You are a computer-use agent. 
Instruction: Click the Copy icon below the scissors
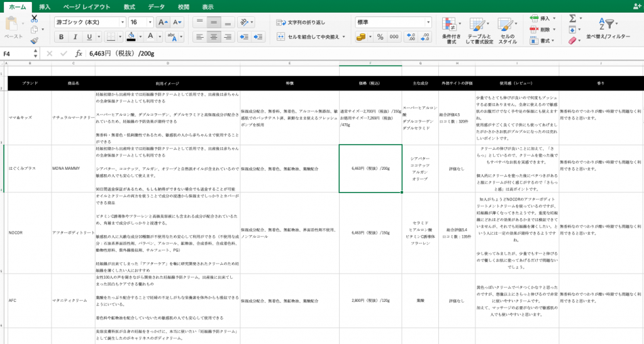point(34,30)
